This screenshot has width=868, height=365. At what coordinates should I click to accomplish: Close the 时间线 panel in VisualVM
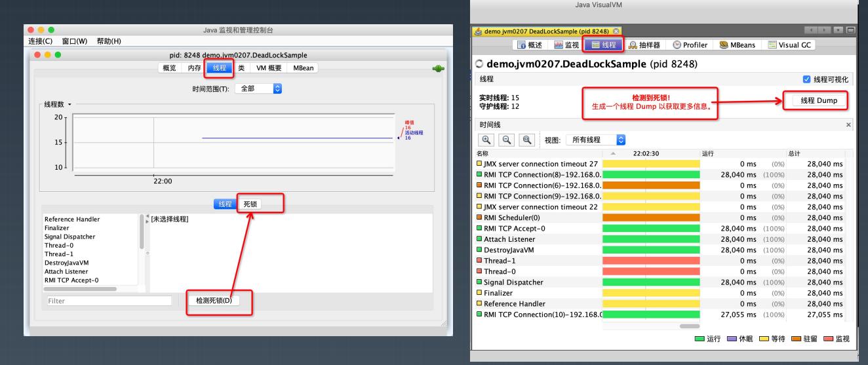848,125
